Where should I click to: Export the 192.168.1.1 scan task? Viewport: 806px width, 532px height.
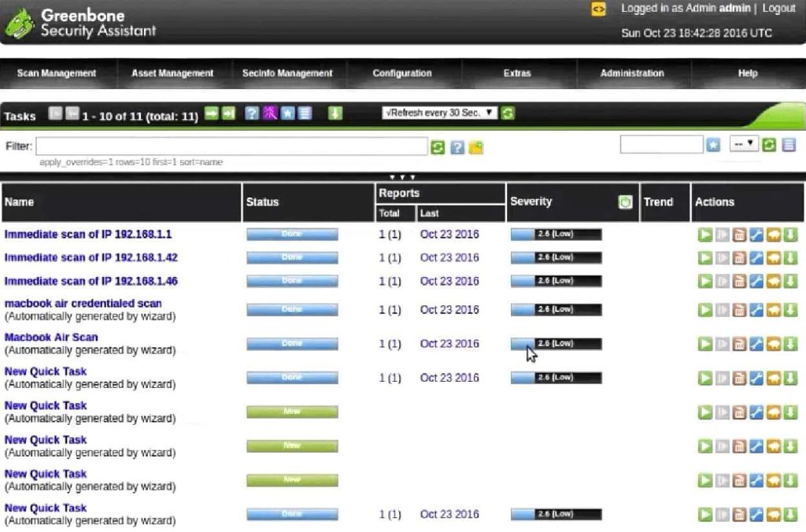[790, 235]
